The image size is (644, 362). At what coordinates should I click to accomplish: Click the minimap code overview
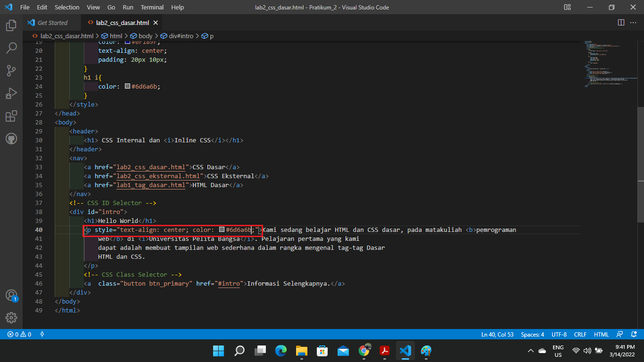point(611,64)
